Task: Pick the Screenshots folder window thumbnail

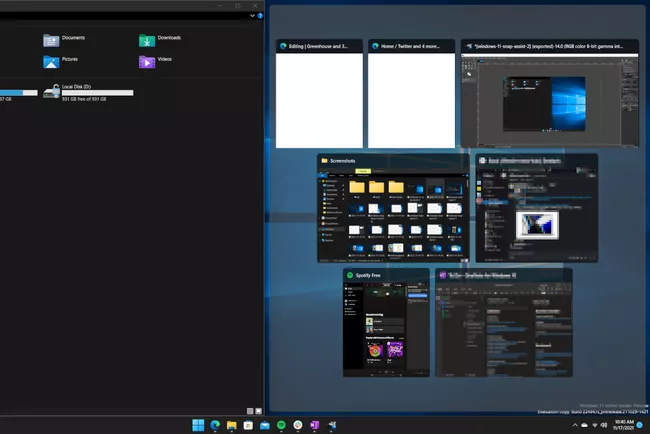Action: point(393,209)
